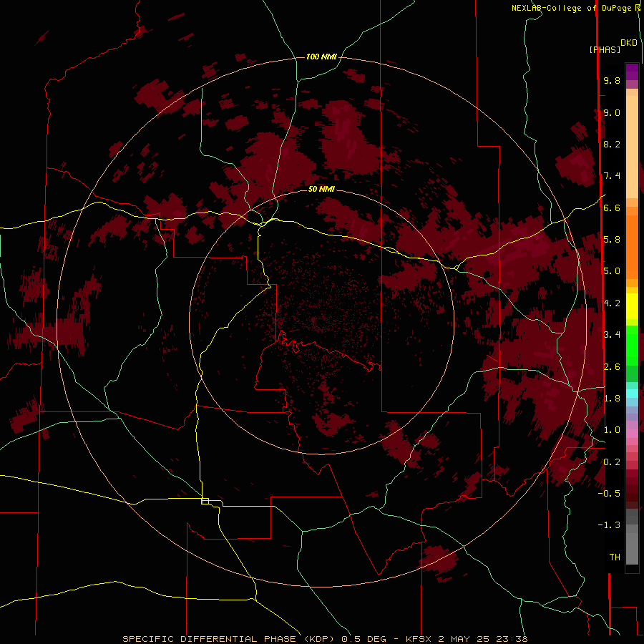Click the 3.4 scale value
Viewport: 644px width, 644px height.
(x=612, y=335)
